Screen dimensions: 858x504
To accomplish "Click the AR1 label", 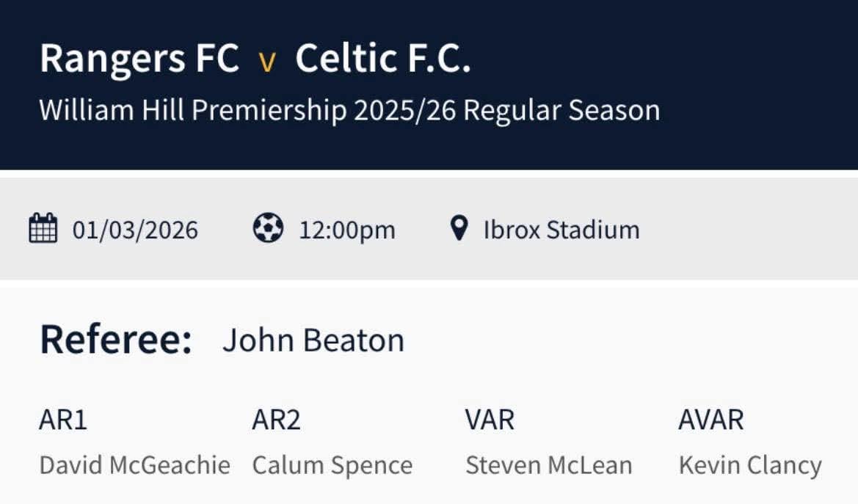I will pos(63,420).
